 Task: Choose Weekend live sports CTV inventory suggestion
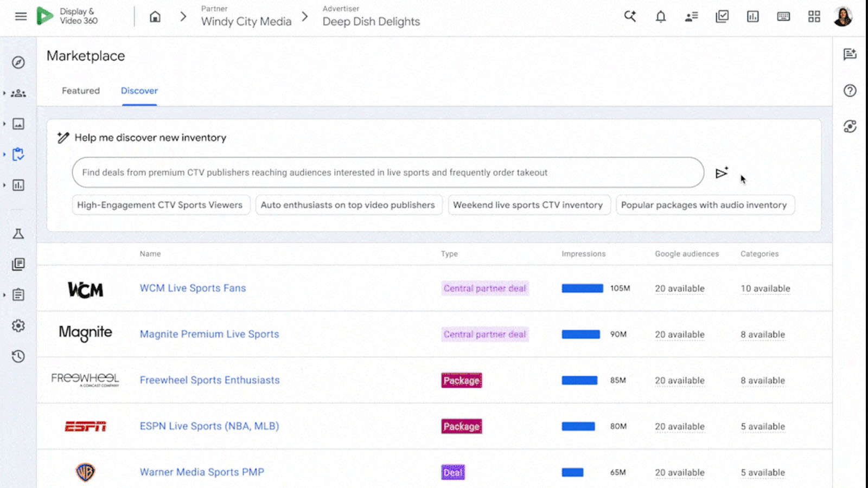click(x=528, y=205)
